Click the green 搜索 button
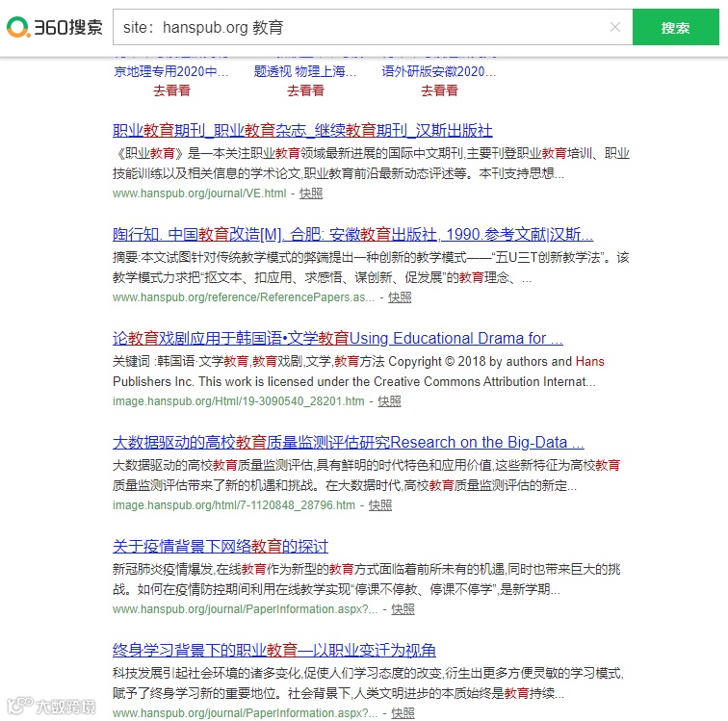This screenshot has height=721, width=728. point(676,27)
